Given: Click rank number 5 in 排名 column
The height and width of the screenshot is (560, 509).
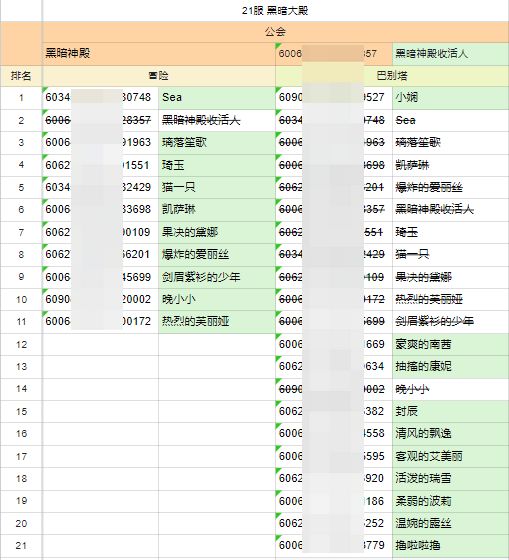Looking at the screenshot, I should click(21, 187).
